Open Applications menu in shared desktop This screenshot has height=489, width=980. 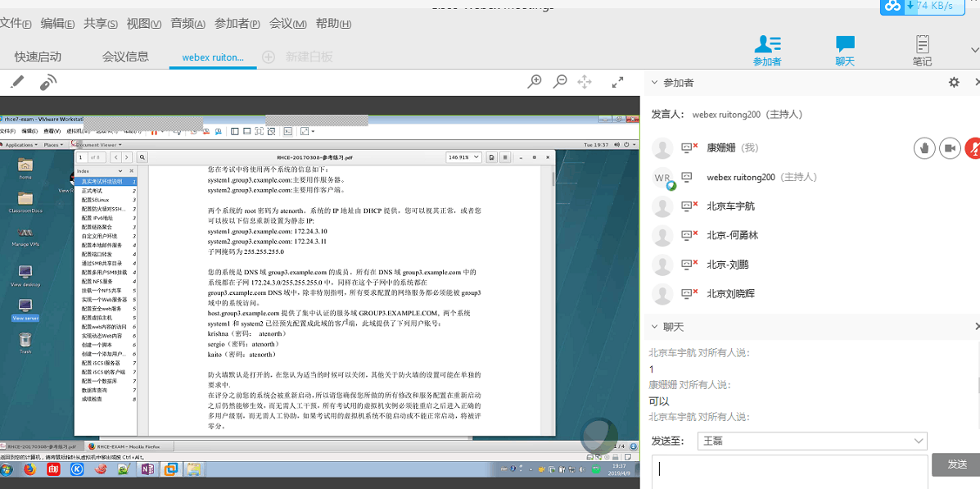click(x=19, y=144)
